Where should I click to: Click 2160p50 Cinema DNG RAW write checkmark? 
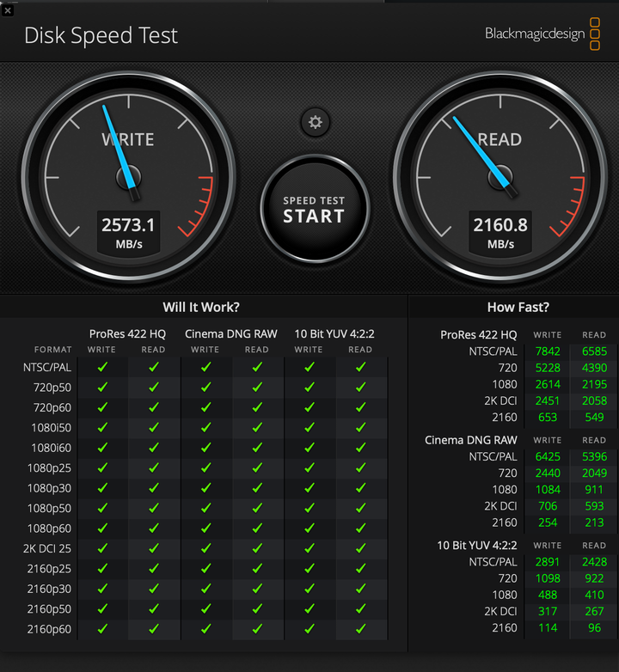205,608
